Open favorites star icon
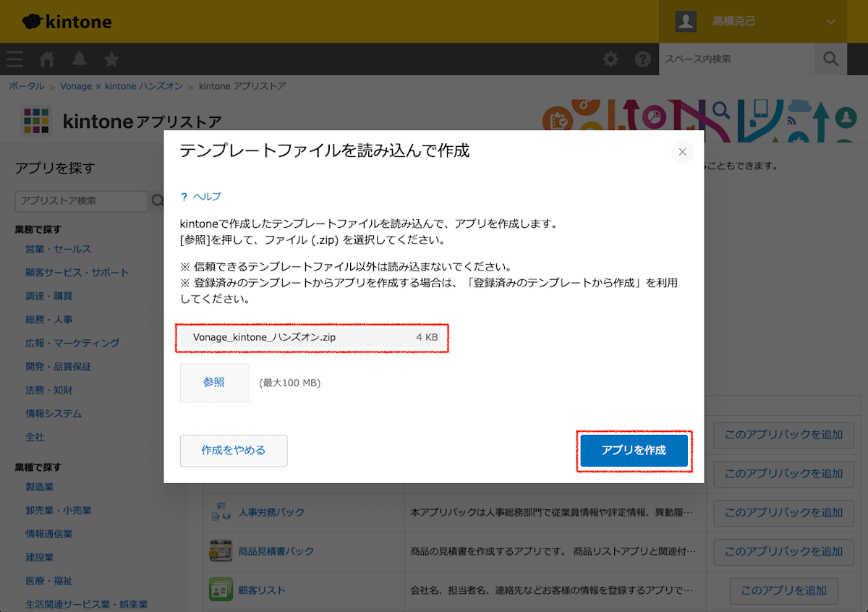The height and width of the screenshot is (612, 868). pyautogui.click(x=111, y=59)
